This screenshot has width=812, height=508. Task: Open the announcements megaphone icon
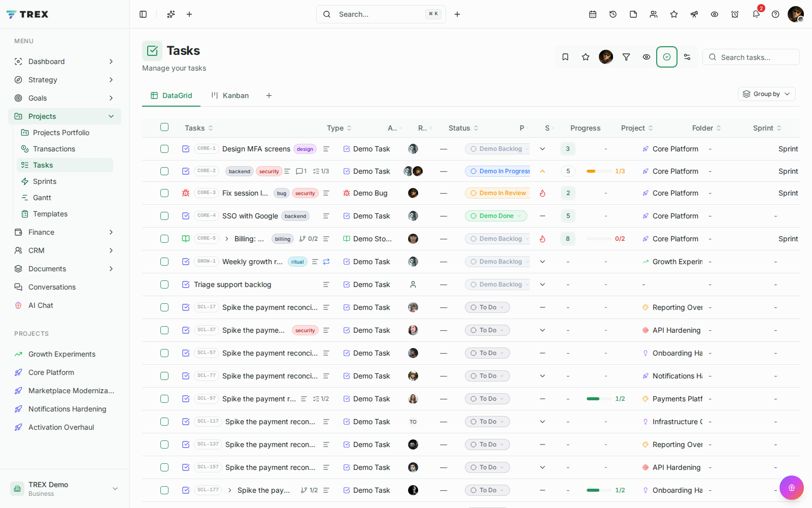694,14
